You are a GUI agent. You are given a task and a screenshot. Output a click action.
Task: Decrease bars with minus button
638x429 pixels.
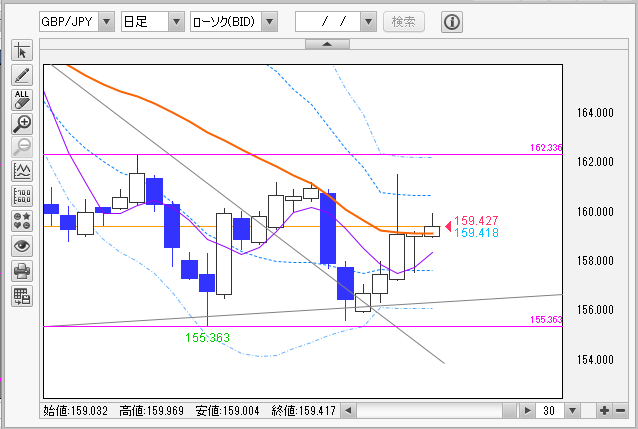pyautogui.click(x=620, y=411)
